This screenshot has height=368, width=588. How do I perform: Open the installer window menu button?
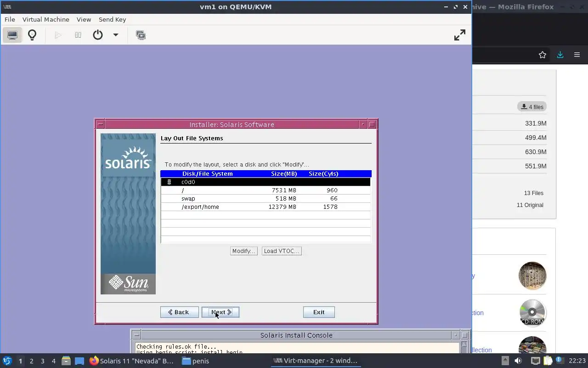point(100,124)
